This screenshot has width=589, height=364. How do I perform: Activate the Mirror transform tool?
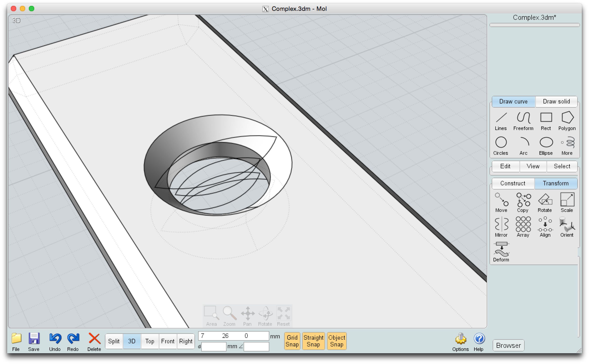coord(501,227)
